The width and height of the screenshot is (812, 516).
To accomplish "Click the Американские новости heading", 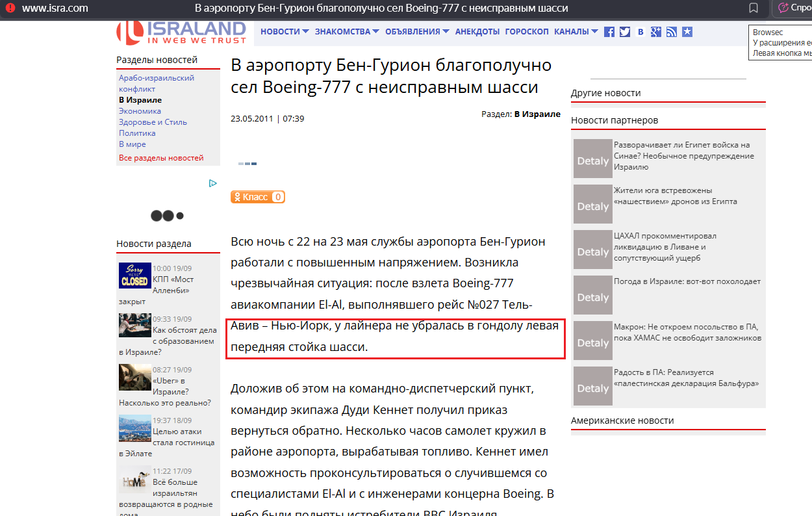I will (x=622, y=420).
